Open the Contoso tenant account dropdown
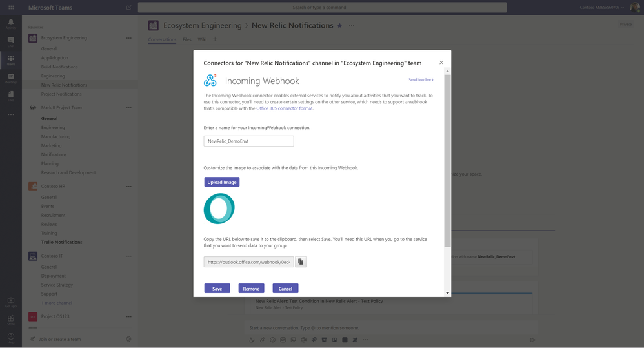This screenshot has height=348, width=644. tap(601, 7)
